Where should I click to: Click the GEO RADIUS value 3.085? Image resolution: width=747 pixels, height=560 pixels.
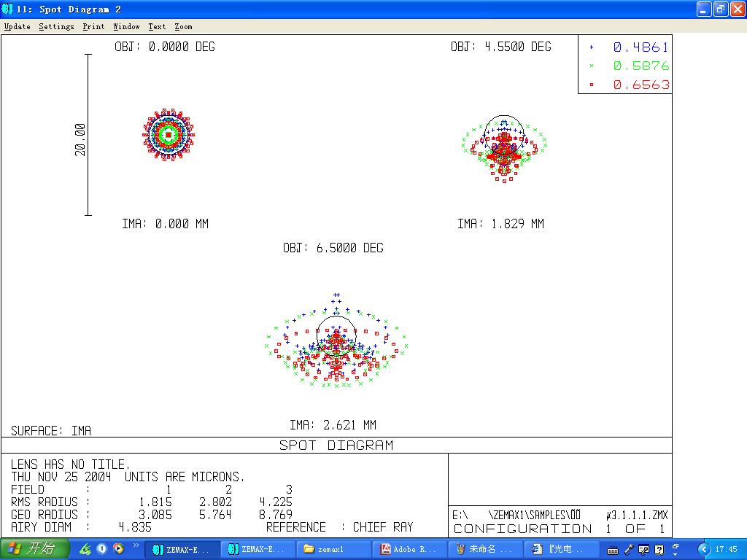click(155, 515)
